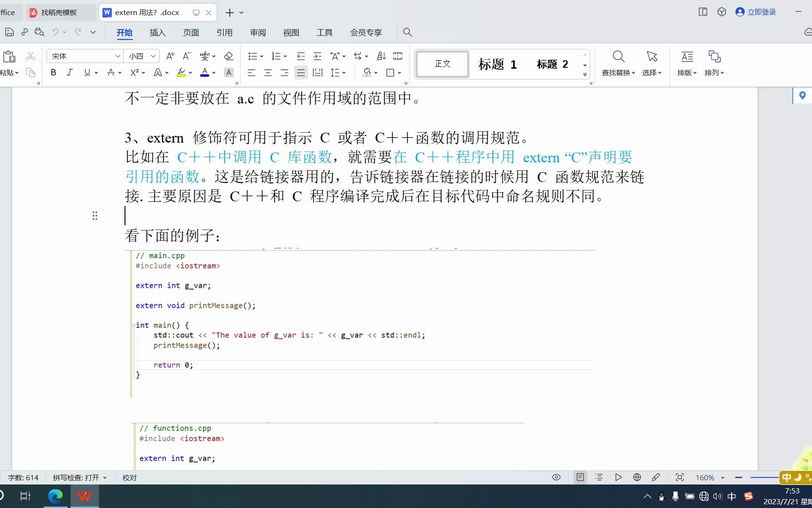Click the paste clipboard icon
This screenshot has height=508, width=812.
point(9,56)
